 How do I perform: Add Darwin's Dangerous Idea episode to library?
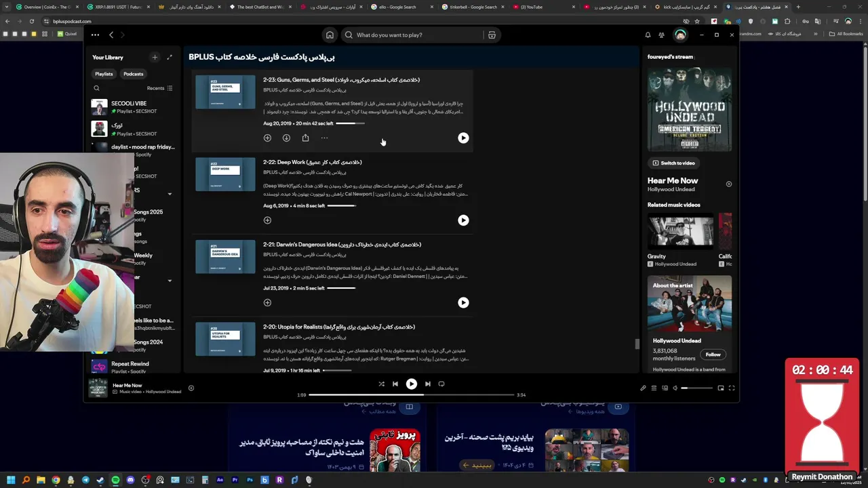click(x=267, y=303)
